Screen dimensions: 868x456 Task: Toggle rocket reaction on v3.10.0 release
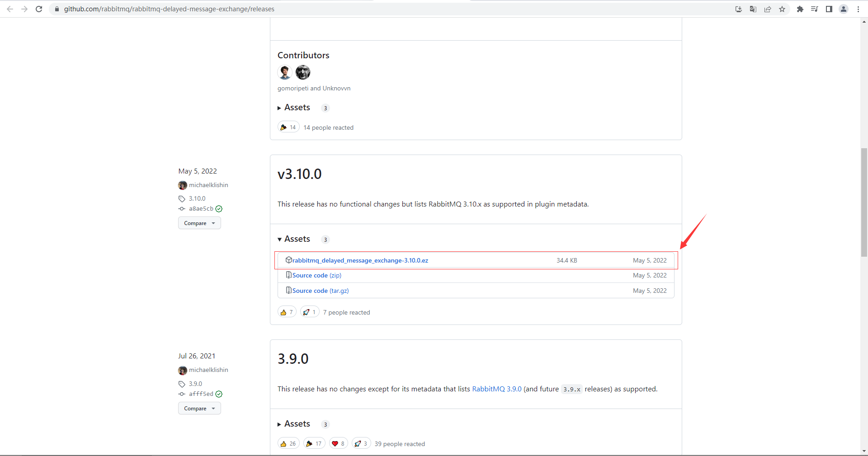[x=310, y=312]
